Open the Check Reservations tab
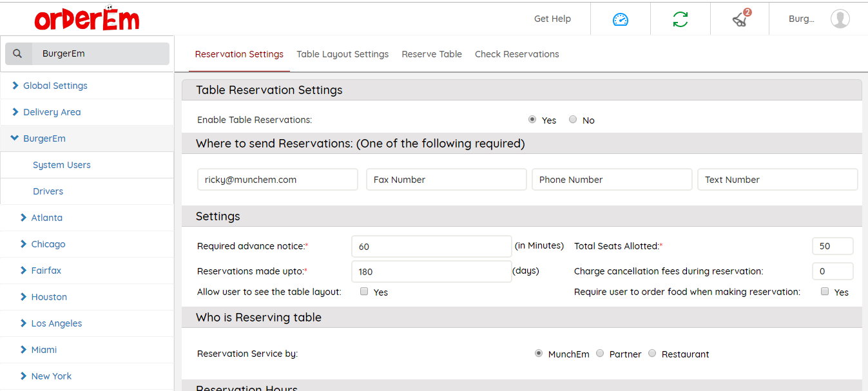Screen dimensions: 868x391 click(517, 54)
